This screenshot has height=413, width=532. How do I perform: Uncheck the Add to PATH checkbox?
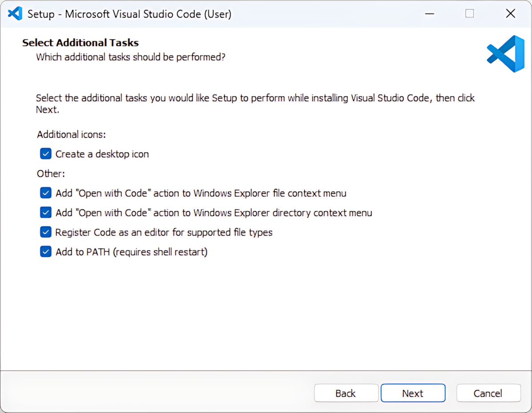pos(46,252)
